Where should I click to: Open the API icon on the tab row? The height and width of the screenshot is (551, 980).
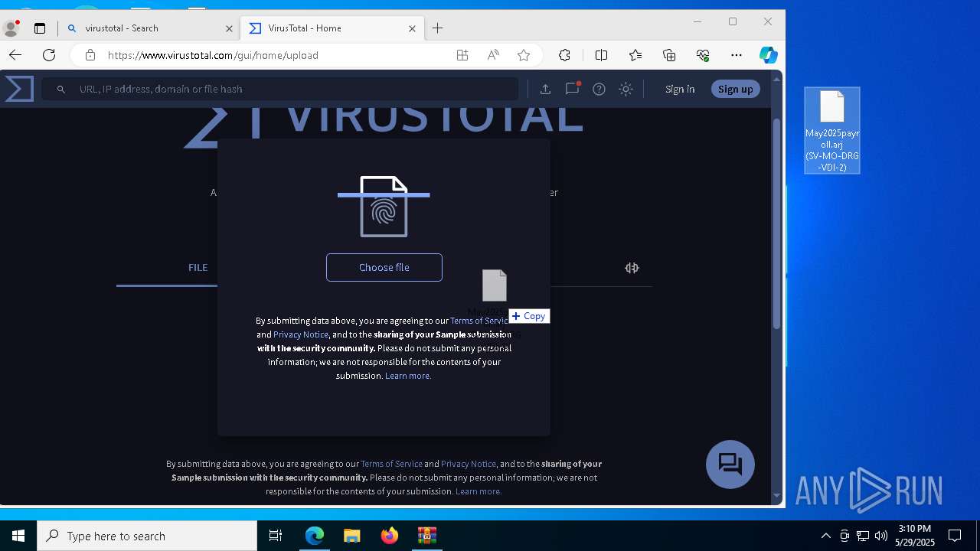pos(632,268)
